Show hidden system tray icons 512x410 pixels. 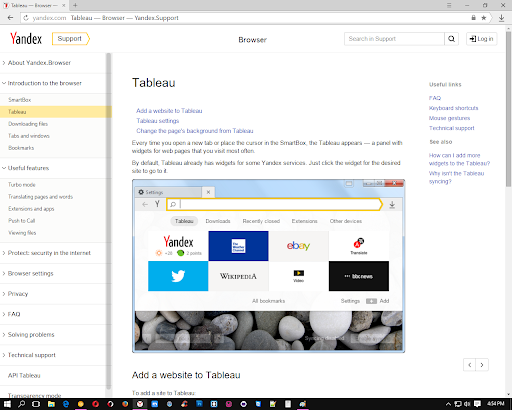coord(448,404)
